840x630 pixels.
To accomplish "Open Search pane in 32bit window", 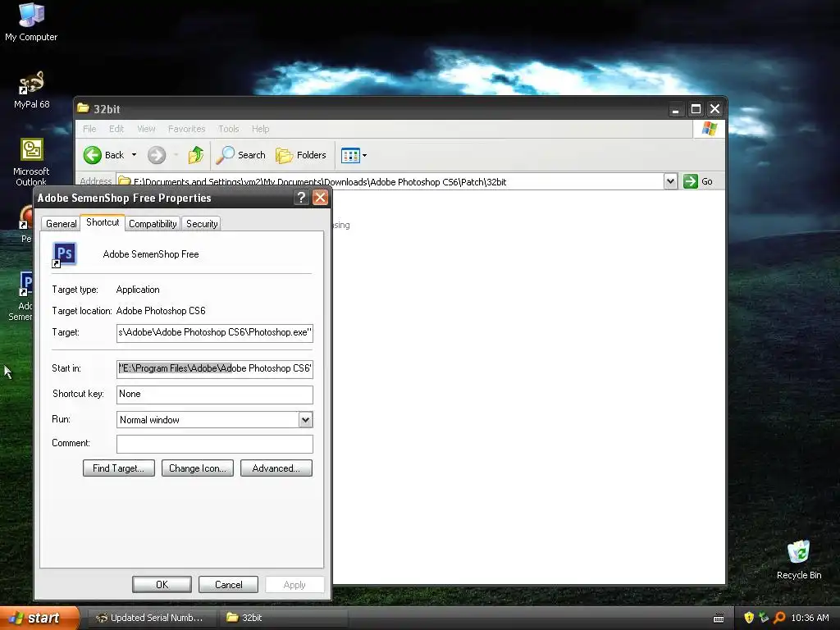I will [240, 155].
